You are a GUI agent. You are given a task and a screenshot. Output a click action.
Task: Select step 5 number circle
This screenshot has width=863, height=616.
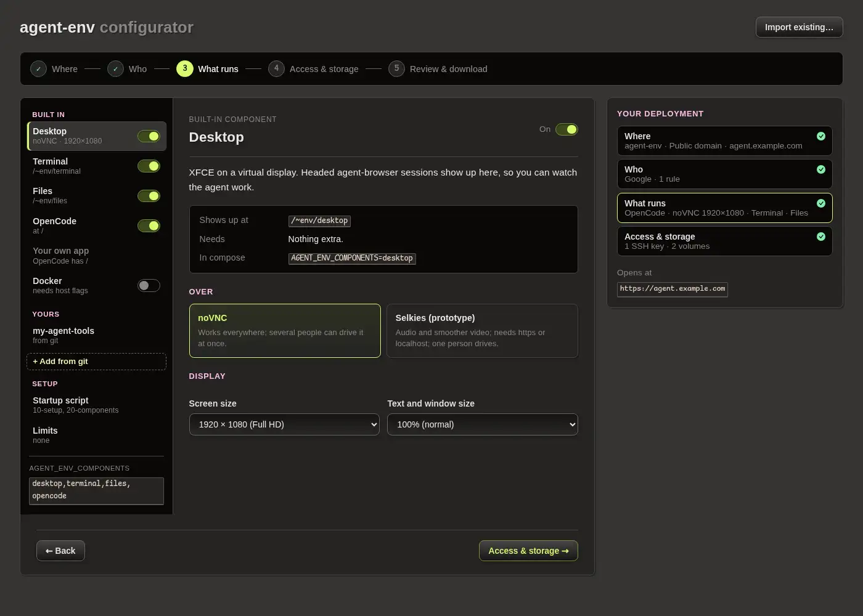(396, 68)
